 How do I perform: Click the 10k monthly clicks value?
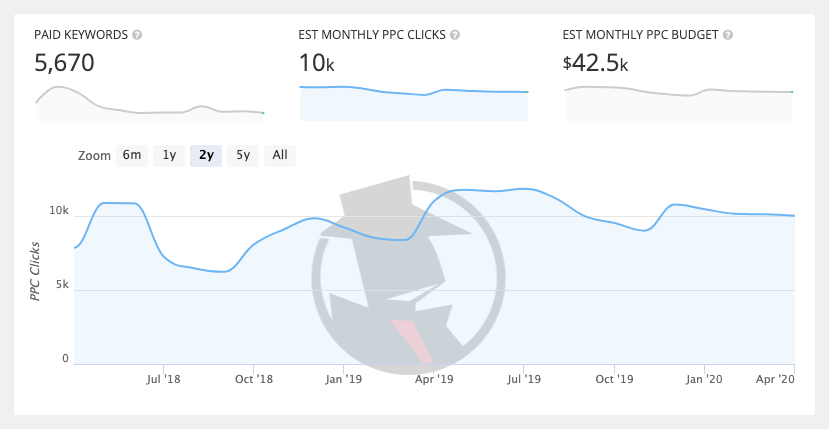coord(315,64)
